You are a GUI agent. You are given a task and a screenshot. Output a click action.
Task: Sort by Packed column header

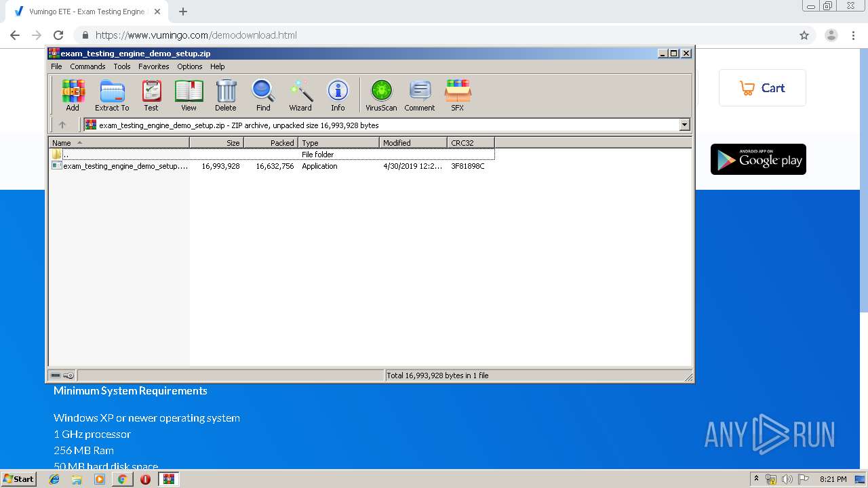pyautogui.click(x=271, y=143)
